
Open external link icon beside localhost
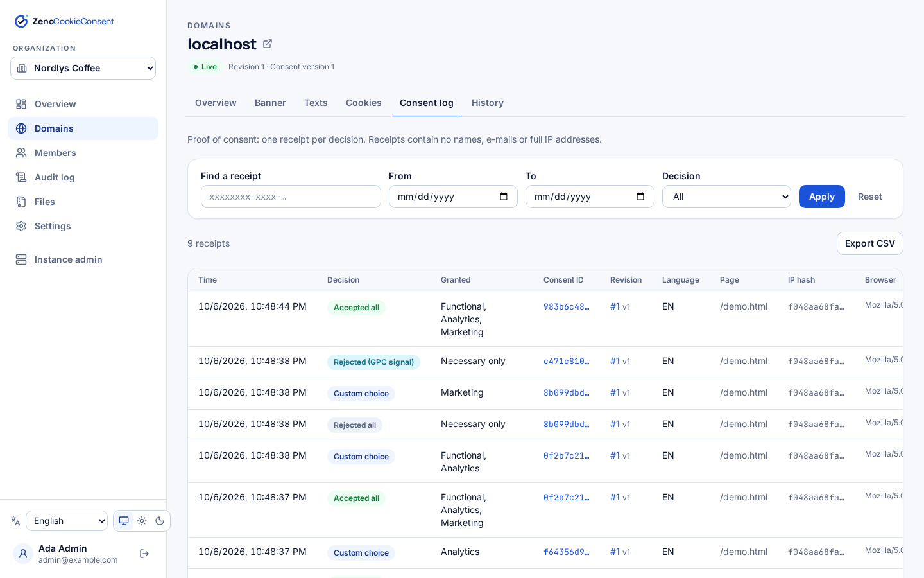click(268, 44)
